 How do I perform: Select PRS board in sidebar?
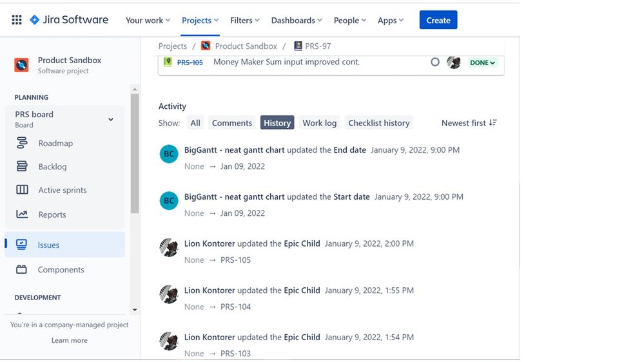(x=64, y=119)
